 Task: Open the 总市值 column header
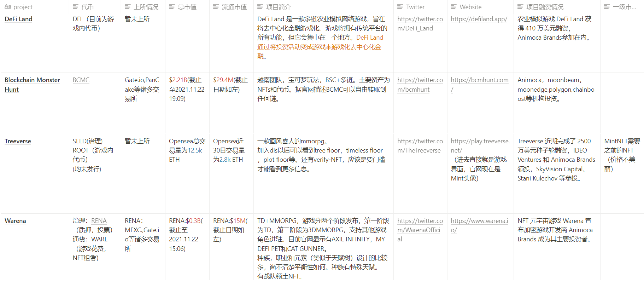(x=187, y=7)
